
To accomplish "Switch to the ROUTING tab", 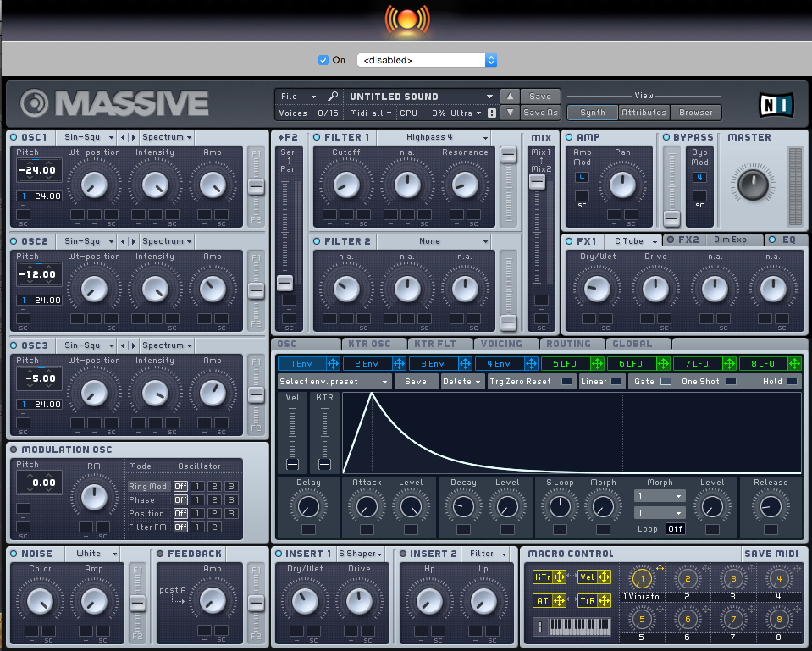I will (572, 344).
